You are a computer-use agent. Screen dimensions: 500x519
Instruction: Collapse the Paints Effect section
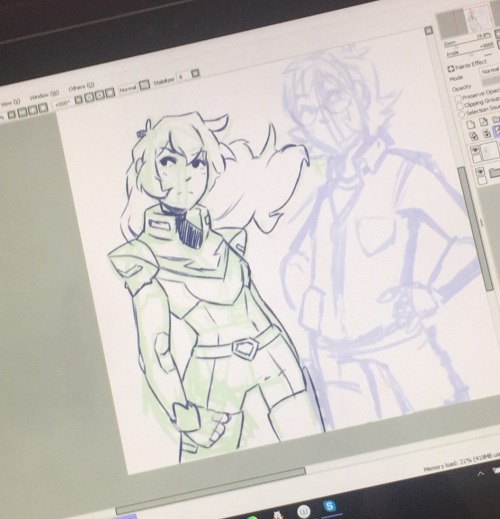[451, 68]
